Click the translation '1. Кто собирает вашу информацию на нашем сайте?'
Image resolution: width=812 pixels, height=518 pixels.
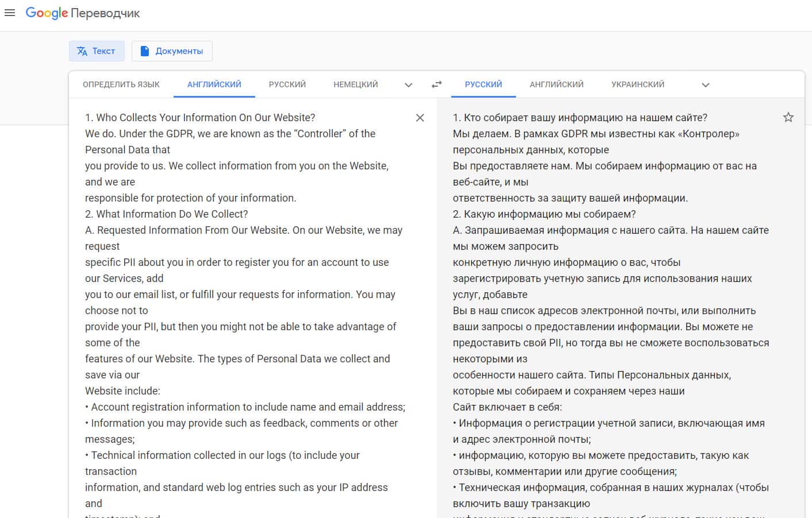click(x=580, y=118)
